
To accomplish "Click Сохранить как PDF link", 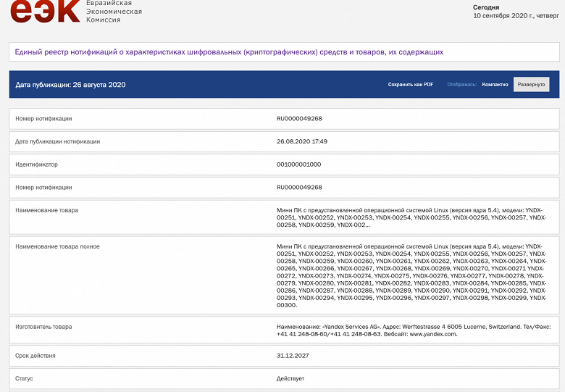I will [x=410, y=85].
